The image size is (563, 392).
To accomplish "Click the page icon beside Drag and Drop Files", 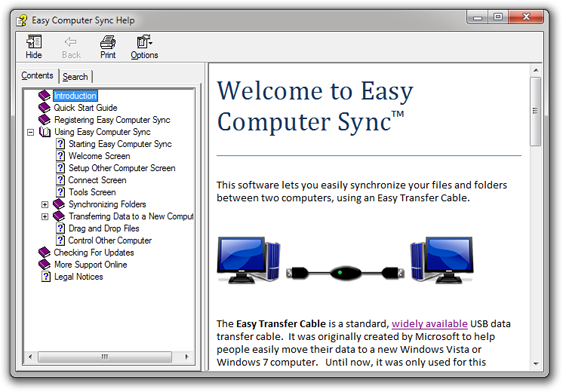I will coord(60,228).
